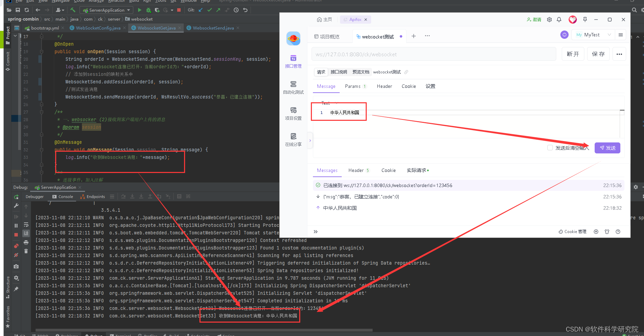This screenshot has width=644, height=336.
Task: Open the MyTest environment dropdown
Action: point(593,35)
